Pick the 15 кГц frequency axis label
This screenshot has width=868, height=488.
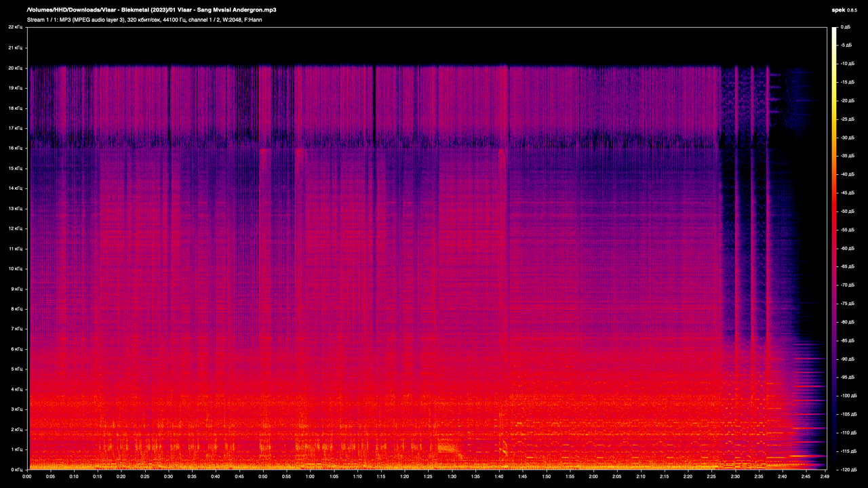(15, 168)
